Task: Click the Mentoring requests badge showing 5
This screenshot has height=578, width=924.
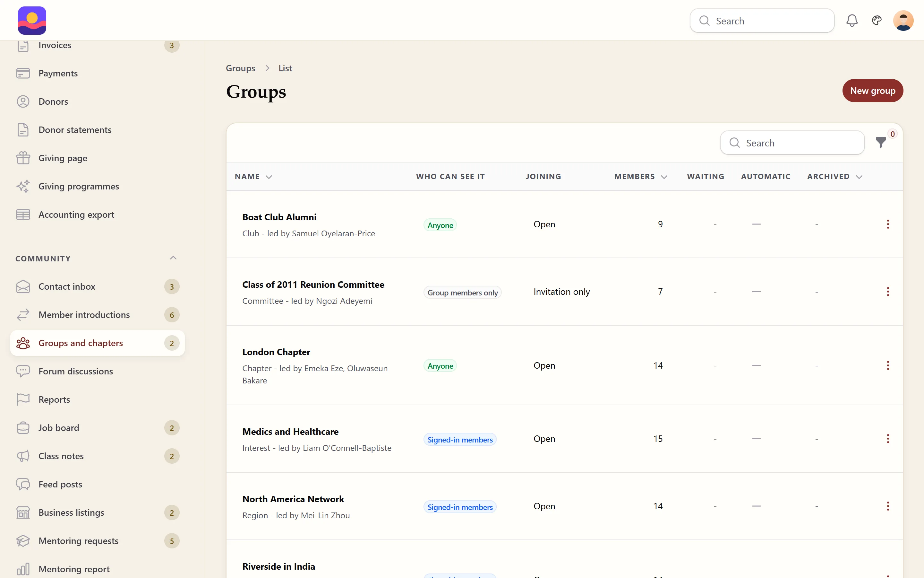Action: [172, 541]
